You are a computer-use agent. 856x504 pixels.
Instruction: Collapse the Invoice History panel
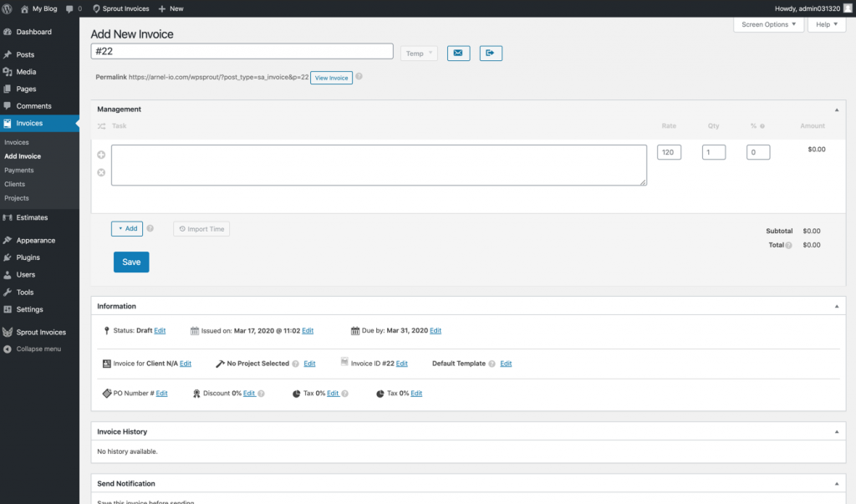click(837, 432)
